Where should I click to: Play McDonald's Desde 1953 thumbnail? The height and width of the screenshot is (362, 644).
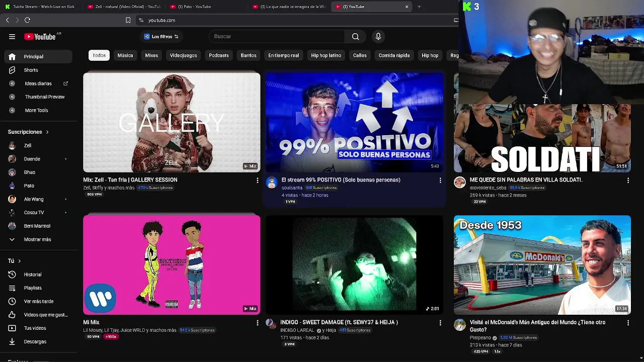[542, 265]
